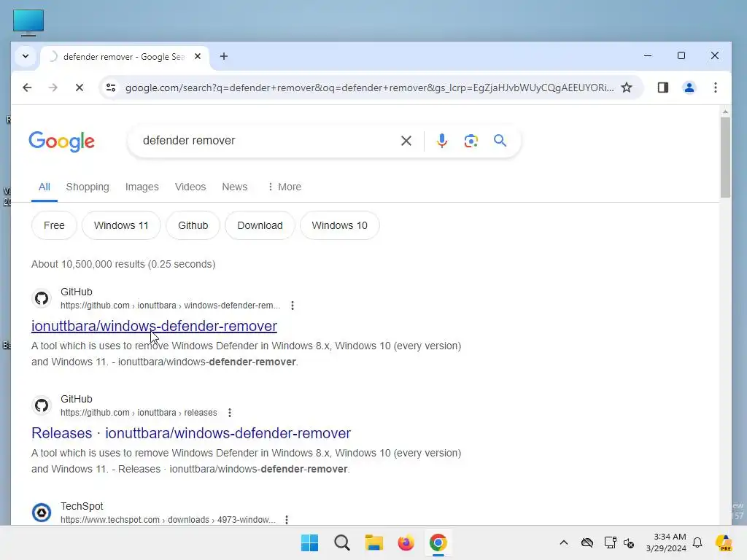The height and width of the screenshot is (560, 747).
Task: Open Releases ionuttbara/windows-defender-remover link
Action: pos(191,433)
